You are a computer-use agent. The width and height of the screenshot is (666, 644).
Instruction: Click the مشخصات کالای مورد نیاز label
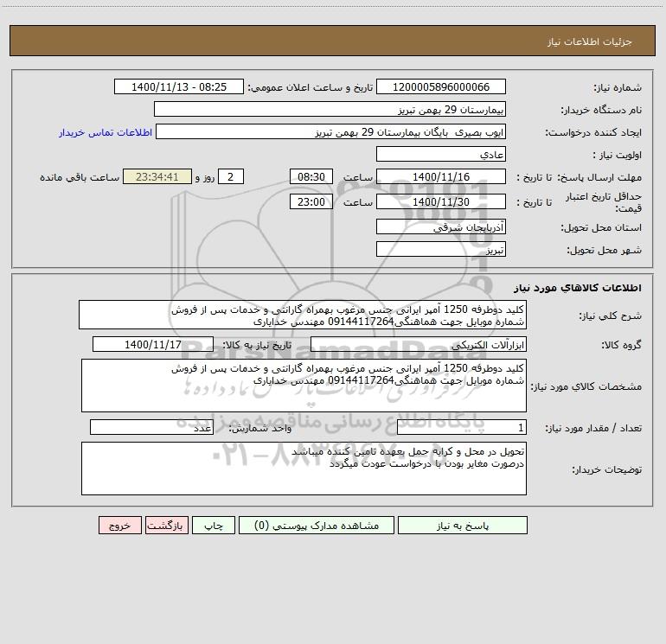(x=586, y=386)
